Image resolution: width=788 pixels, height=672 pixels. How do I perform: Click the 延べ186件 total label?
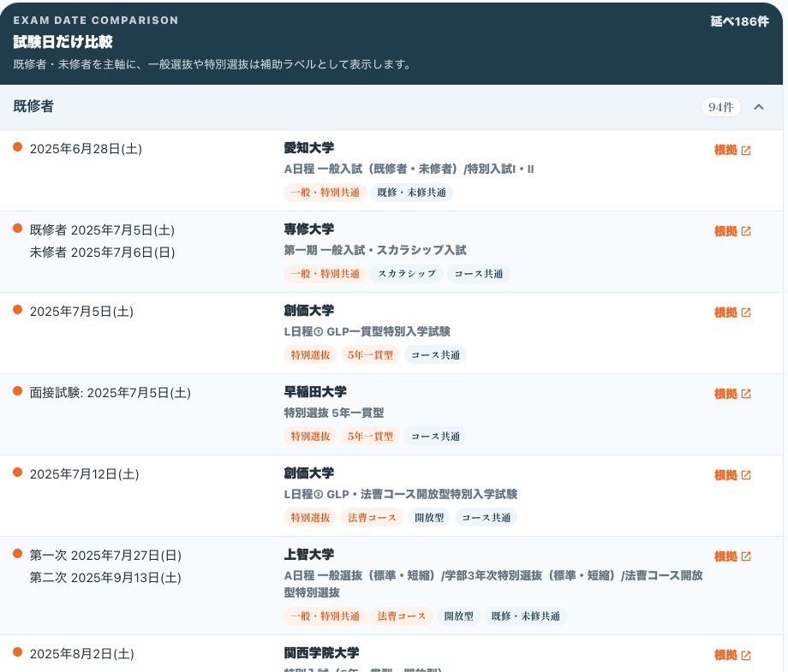(739, 21)
